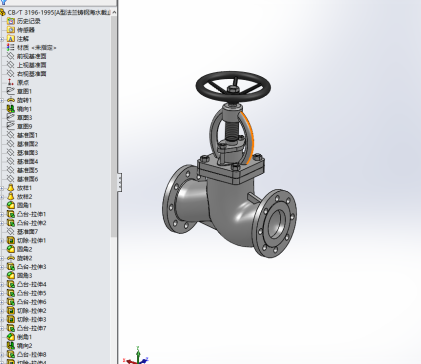Click the Chamfer feature icon 倒角1
This screenshot has height=364, width=421.
(x=11, y=337)
